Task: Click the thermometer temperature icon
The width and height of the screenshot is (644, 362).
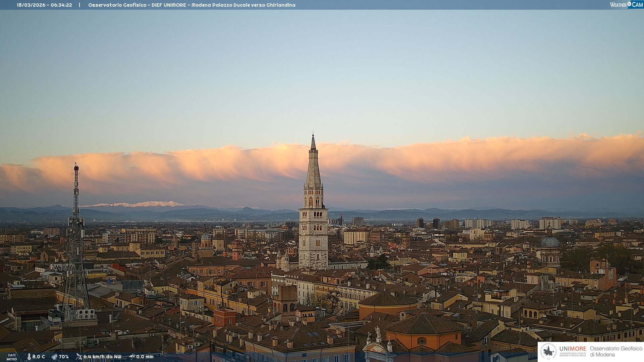Action: [29, 357]
